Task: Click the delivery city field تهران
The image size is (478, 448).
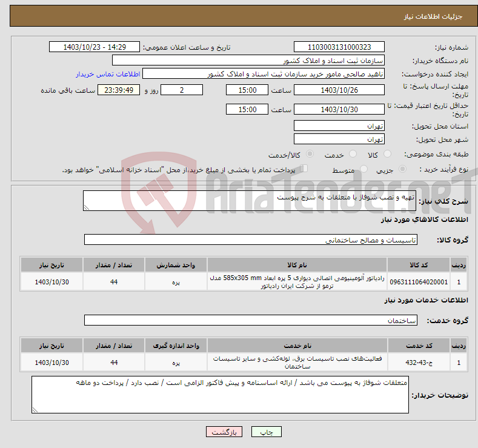Action: click(x=339, y=139)
